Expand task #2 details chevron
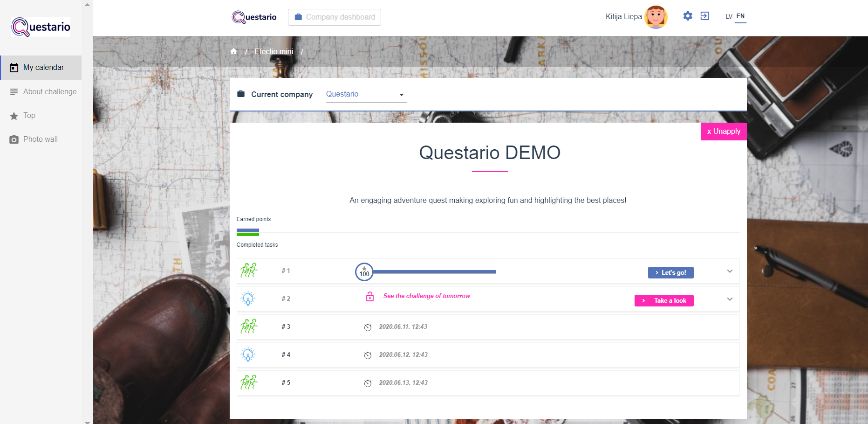 [x=730, y=299]
